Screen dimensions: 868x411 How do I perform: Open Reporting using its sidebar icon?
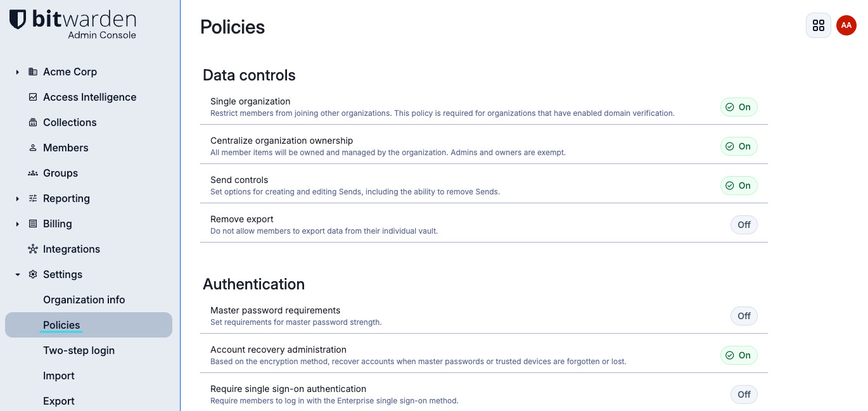coord(32,198)
